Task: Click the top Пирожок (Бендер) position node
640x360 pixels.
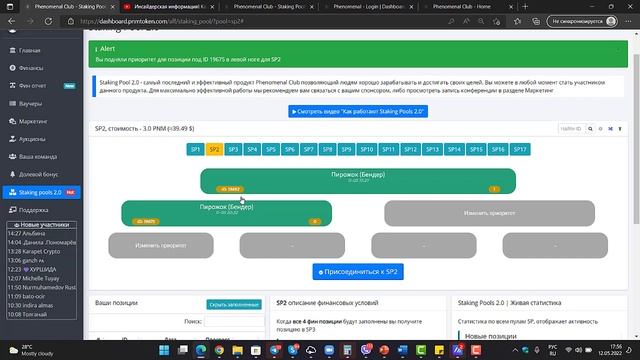Action: click(x=358, y=181)
